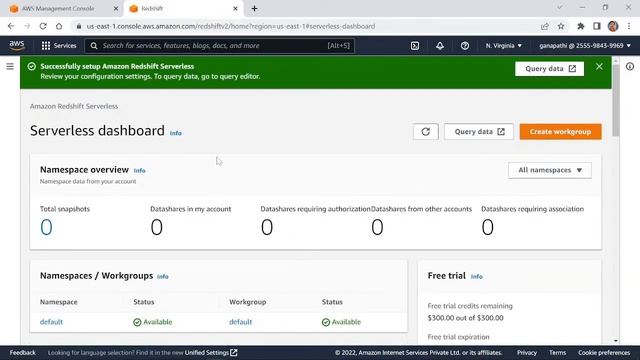Open the Privacy footer link

click(527, 353)
